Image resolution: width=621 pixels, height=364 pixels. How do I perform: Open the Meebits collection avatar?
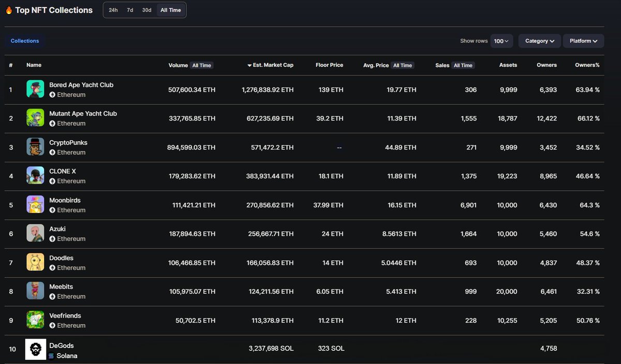tap(35, 291)
